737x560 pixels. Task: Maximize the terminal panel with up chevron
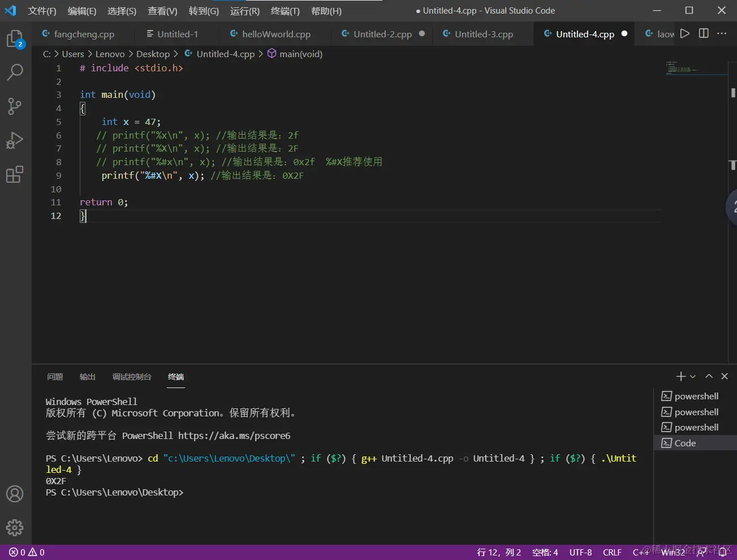(x=709, y=376)
